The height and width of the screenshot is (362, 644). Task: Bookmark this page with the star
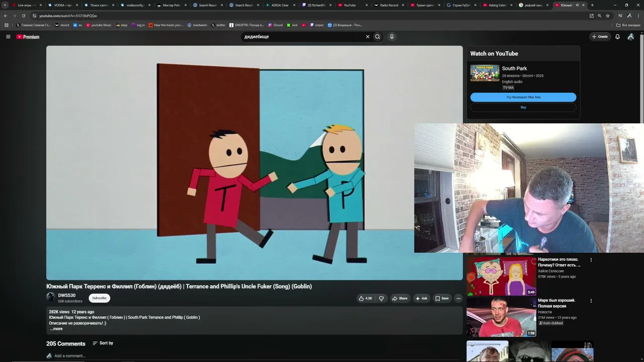point(607,16)
